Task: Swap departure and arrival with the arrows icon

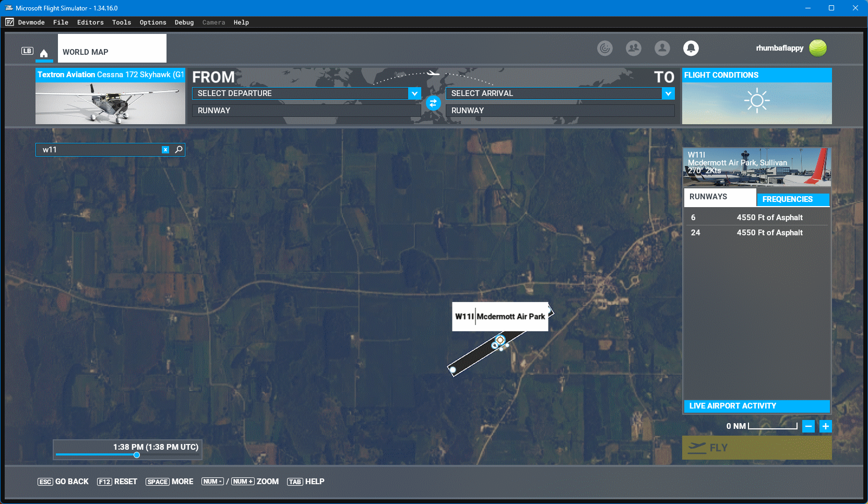Action: pyautogui.click(x=433, y=103)
